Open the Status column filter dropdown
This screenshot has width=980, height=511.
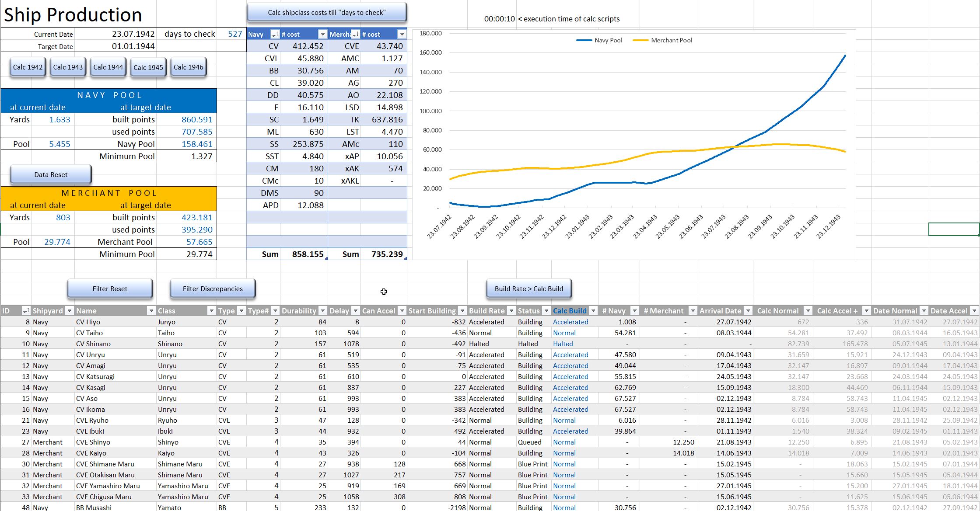(x=546, y=311)
